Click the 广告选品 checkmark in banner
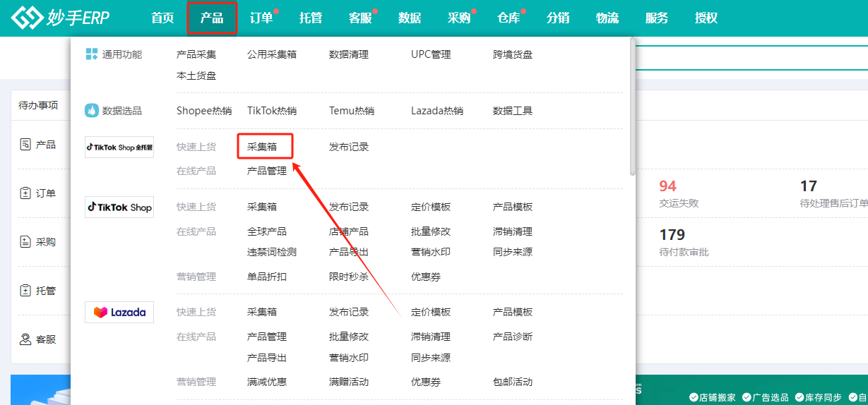The height and width of the screenshot is (405, 868). point(747,397)
